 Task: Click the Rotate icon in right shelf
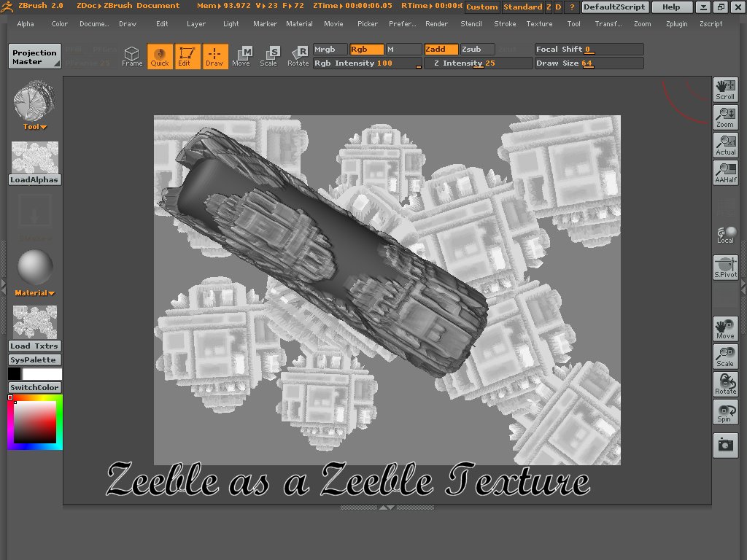tap(725, 384)
